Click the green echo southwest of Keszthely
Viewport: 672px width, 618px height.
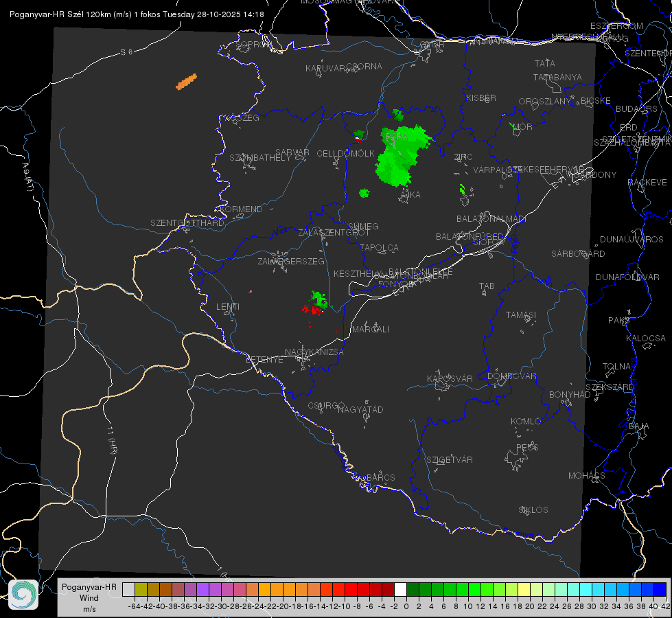[x=319, y=299]
